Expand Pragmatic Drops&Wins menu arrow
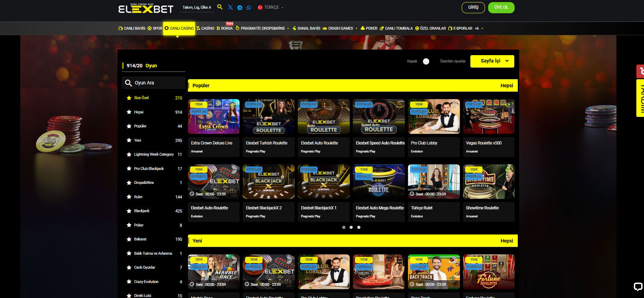644x298 pixels. pyautogui.click(x=288, y=29)
